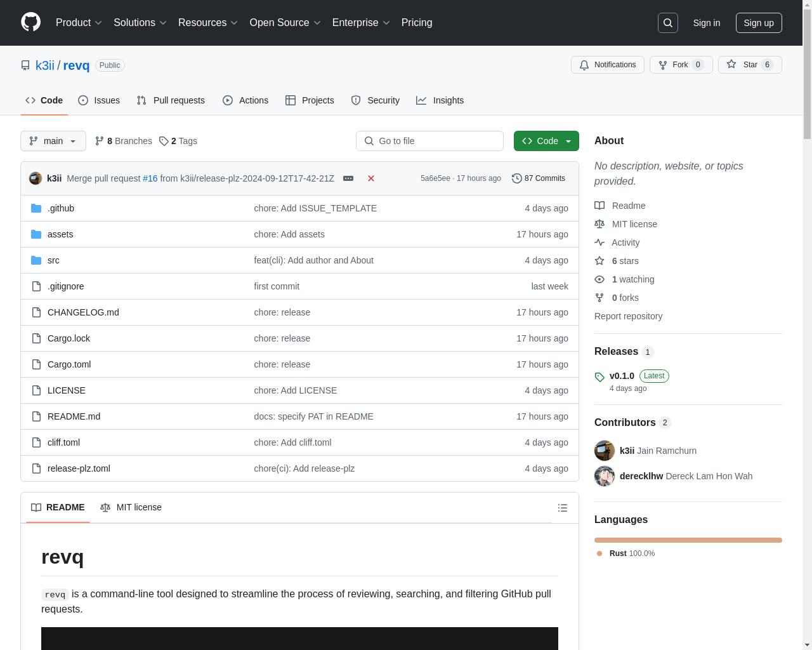Open commit hash 5a6e5ee

coord(435,178)
